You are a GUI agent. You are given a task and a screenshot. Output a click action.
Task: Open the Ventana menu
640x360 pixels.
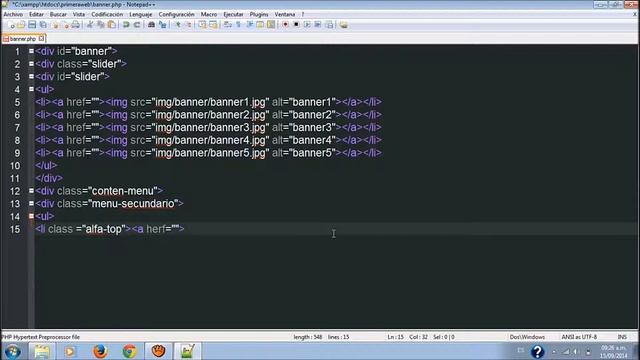coord(284,14)
